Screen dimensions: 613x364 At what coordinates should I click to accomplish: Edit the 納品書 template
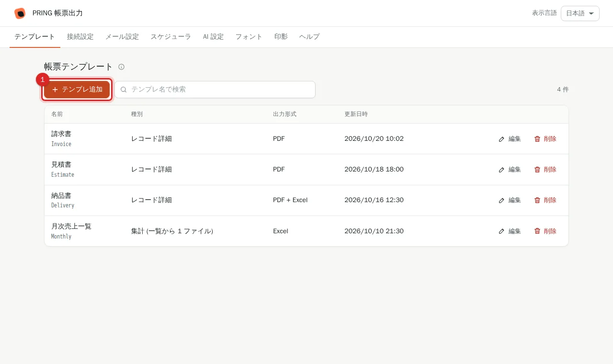(x=510, y=200)
